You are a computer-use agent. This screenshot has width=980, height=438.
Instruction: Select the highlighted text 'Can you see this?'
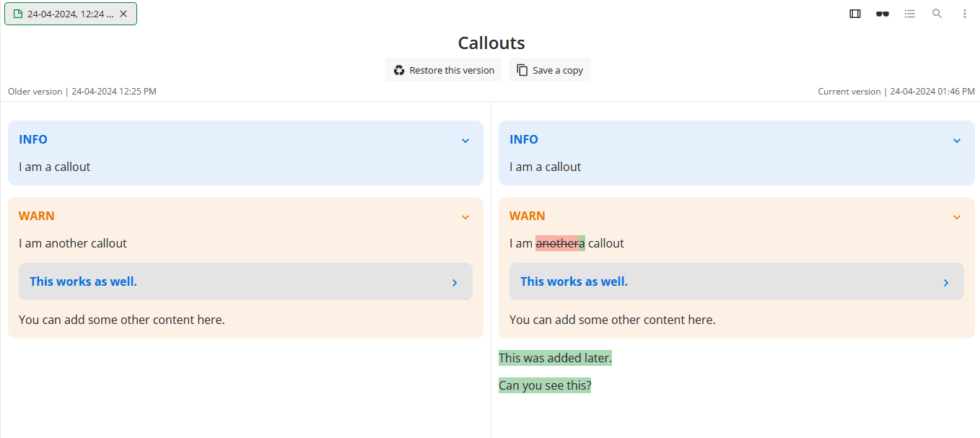click(x=544, y=385)
